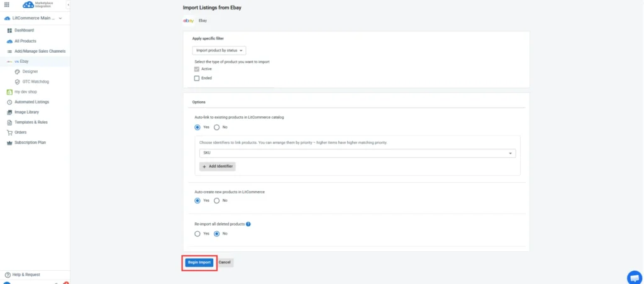Click the 'Apply specific filter' label

point(208,38)
